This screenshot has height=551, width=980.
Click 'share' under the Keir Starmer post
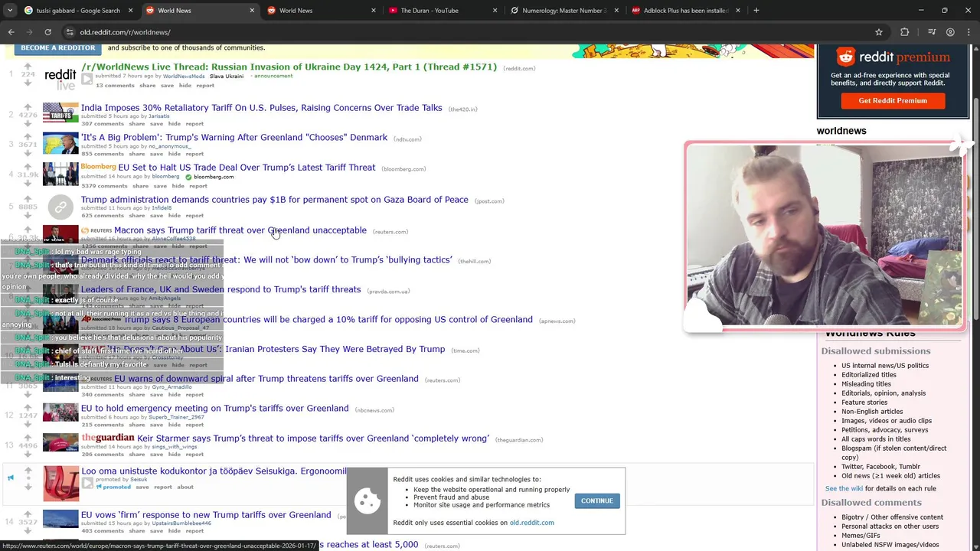tap(136, 455)
